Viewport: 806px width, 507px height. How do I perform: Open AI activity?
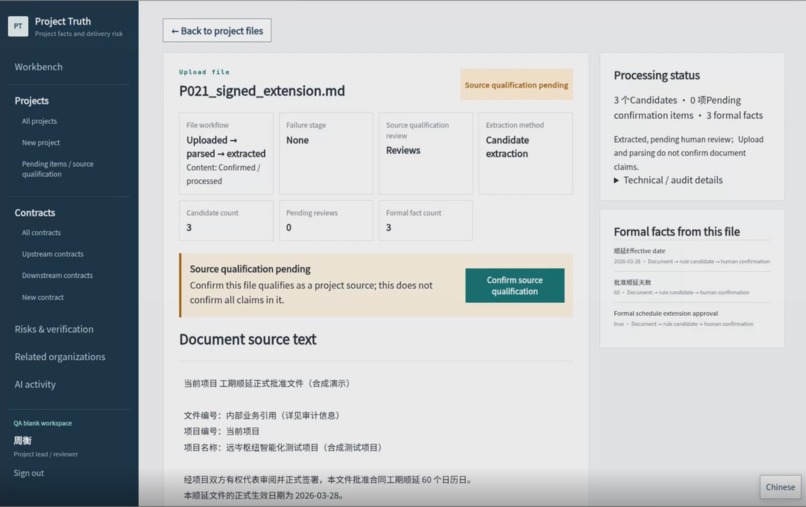(x=35, y=385)
